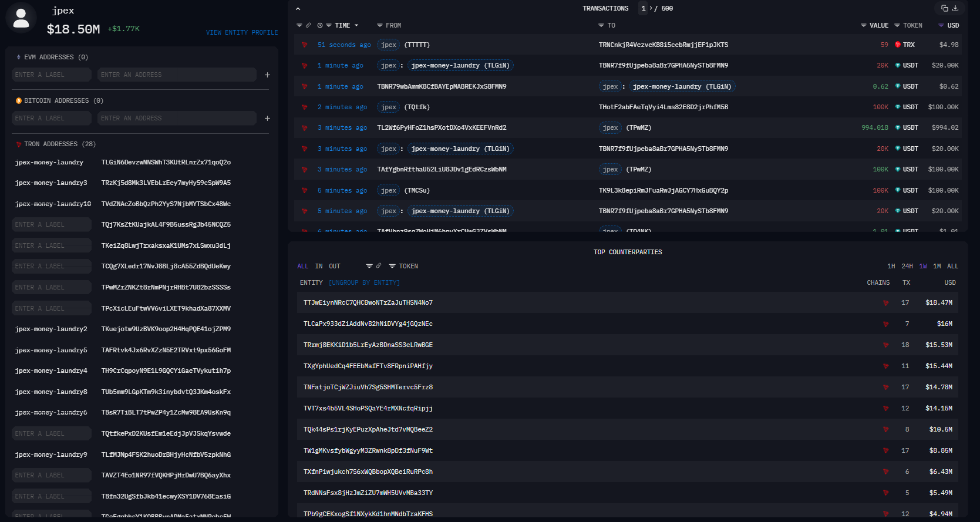Click filter icon next to FROM column
The width and height of the screenshot is (980, 522).
[380, 25]
